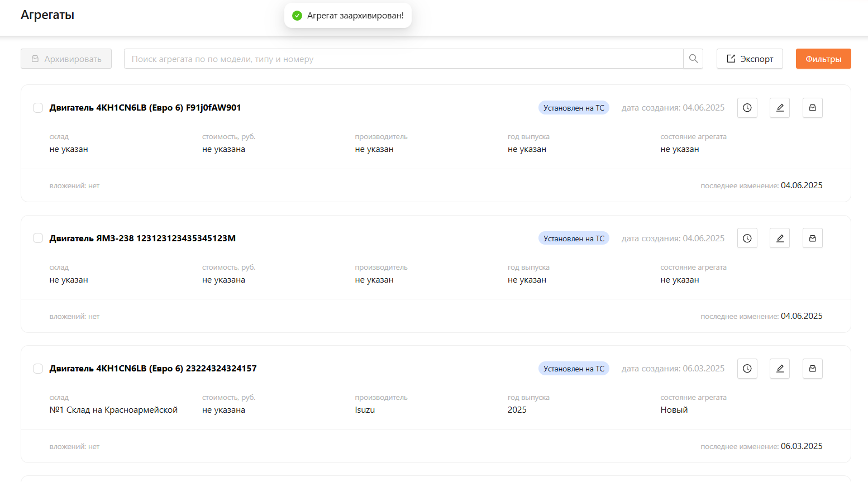868x482 pixels.
Task: Focus the aggregate search input field
Action: (x=403, y=59)
